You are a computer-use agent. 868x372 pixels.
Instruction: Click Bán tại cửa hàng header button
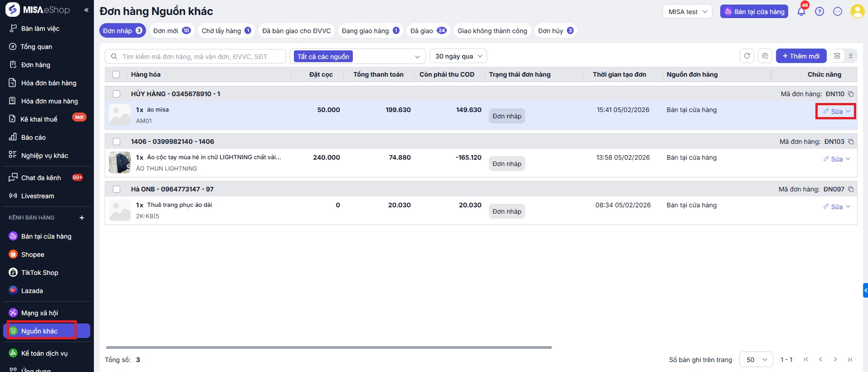[x=754, y=12]
